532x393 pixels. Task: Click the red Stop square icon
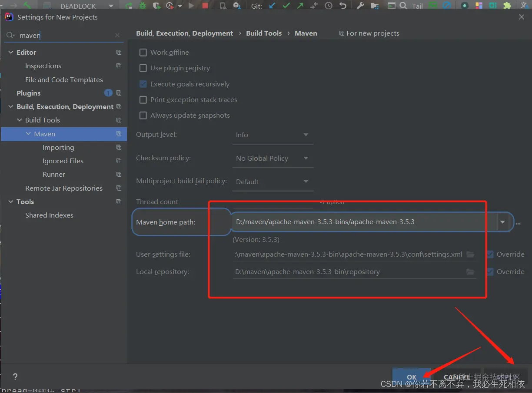point(205,6)
